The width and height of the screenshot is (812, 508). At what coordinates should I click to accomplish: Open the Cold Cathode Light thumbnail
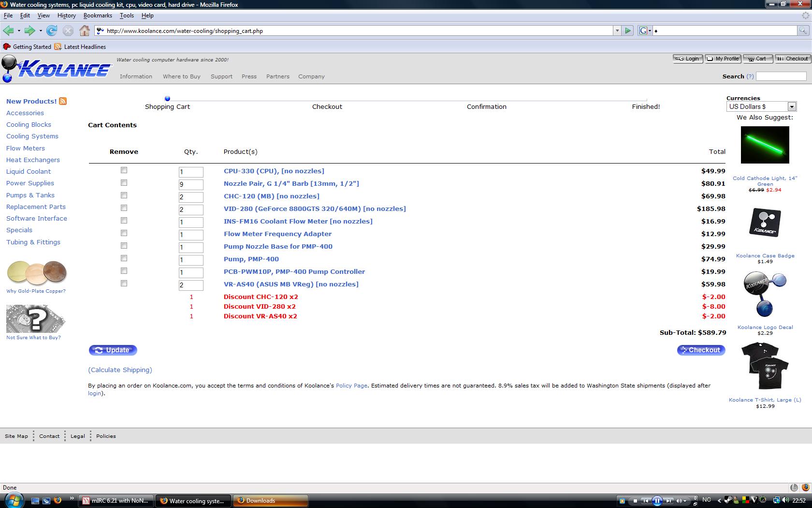click(x=765, y=145)
